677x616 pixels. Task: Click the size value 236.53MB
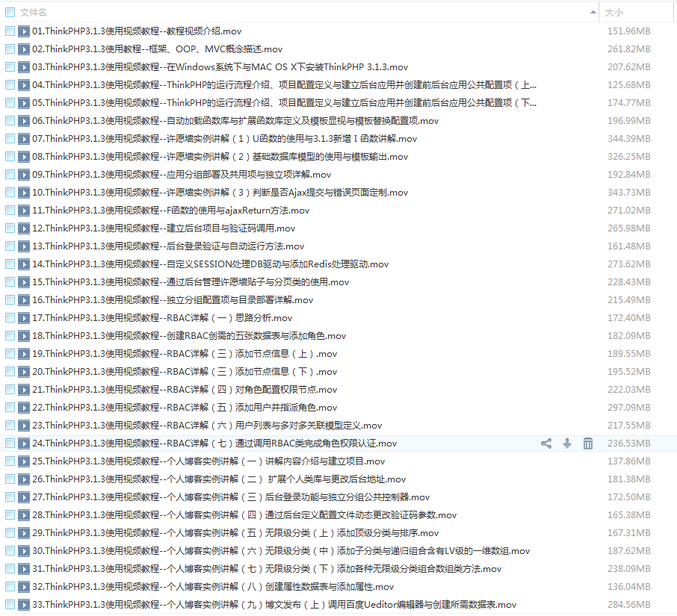click(x=628, y=444)
